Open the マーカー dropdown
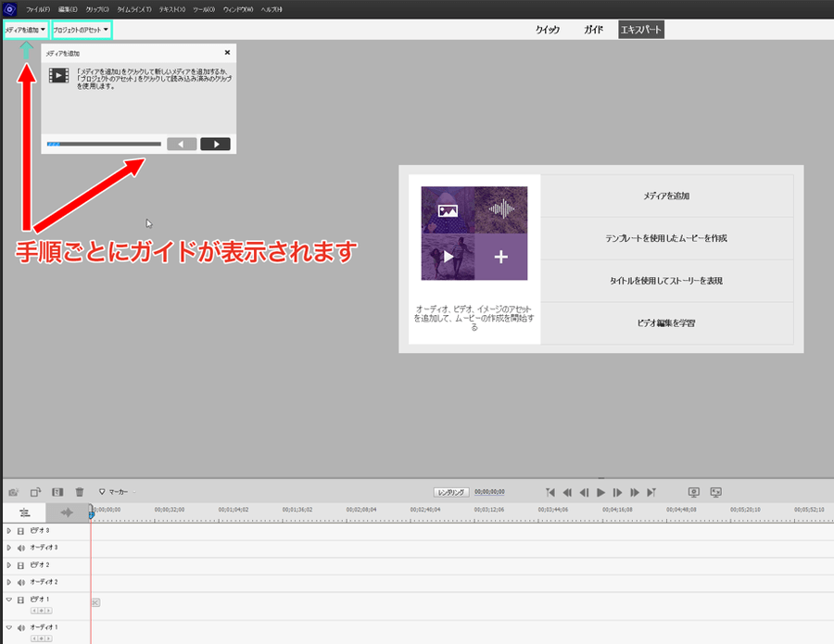The image size is (834, 644). [x=117, y=492]
